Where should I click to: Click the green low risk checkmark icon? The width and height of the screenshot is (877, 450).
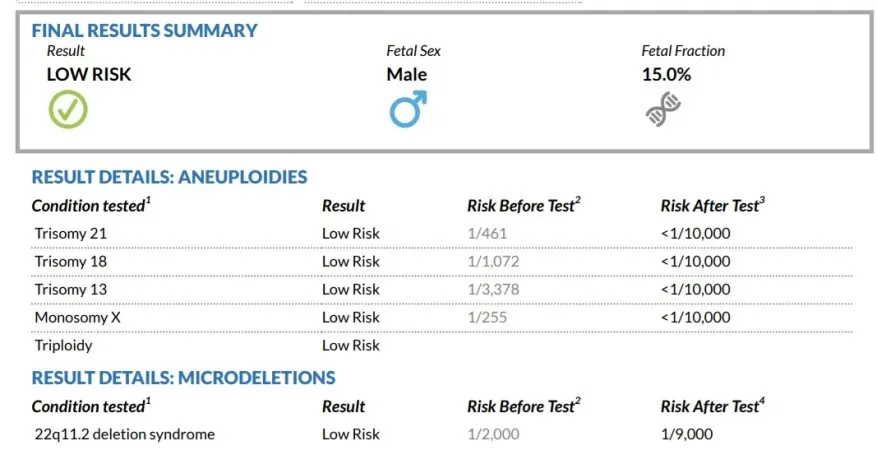pyautogui.click(x=68, y=109)
